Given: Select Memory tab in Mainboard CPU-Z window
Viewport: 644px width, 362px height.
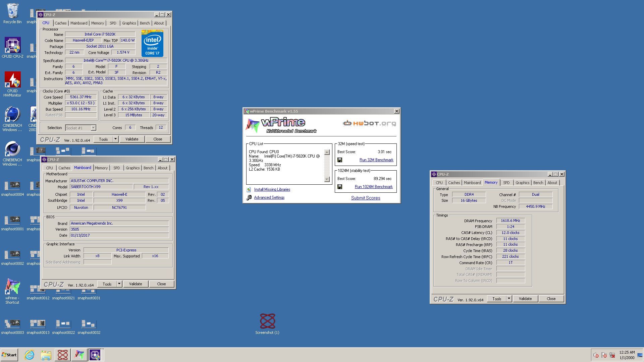Looking at the screenshot, I should tap(101, 168).
